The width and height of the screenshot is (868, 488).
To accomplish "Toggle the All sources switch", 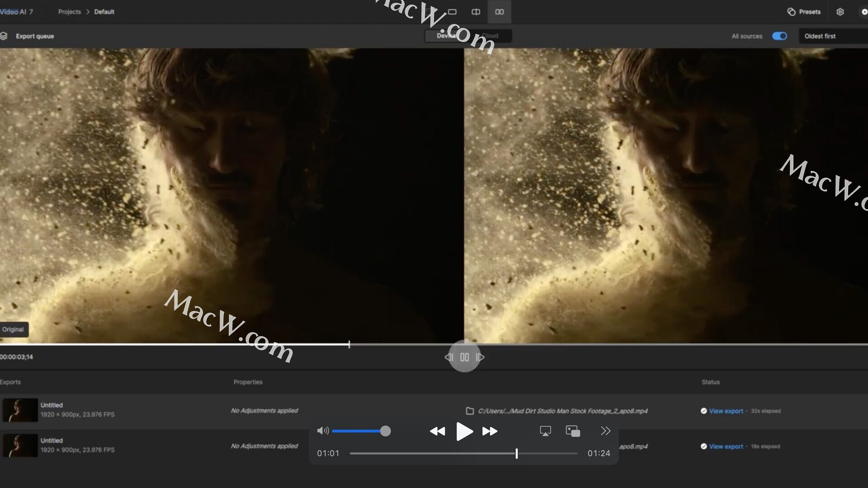I will click(779, 36).
